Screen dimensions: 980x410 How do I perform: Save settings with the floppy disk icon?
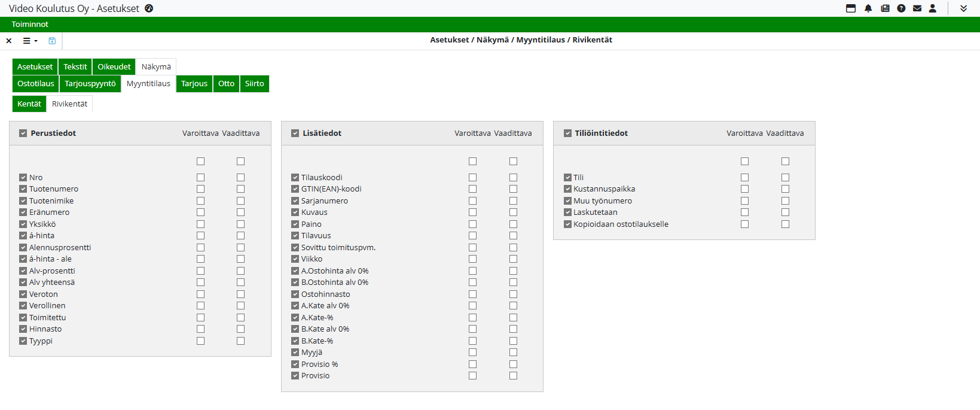[x=52, y=41]
